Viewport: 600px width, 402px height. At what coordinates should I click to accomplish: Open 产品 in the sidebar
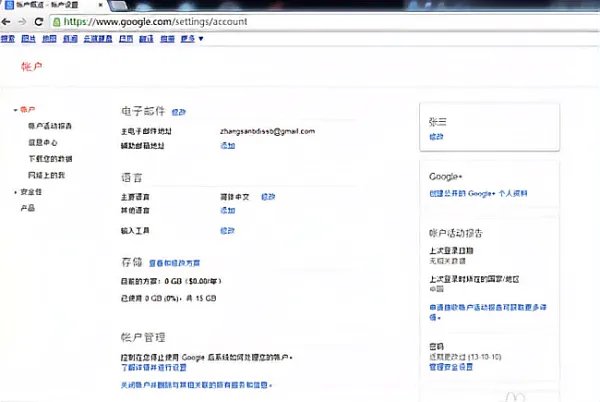(28, 208)
